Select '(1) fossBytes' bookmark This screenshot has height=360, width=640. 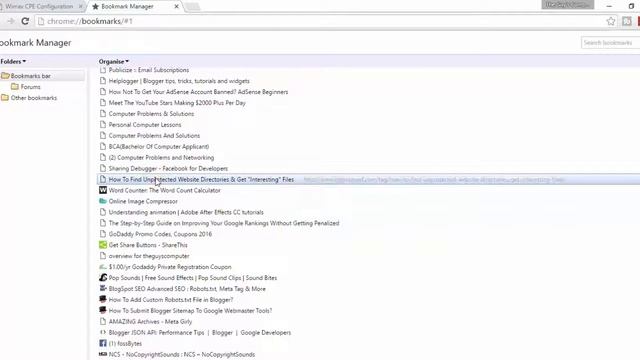(125, 344)
